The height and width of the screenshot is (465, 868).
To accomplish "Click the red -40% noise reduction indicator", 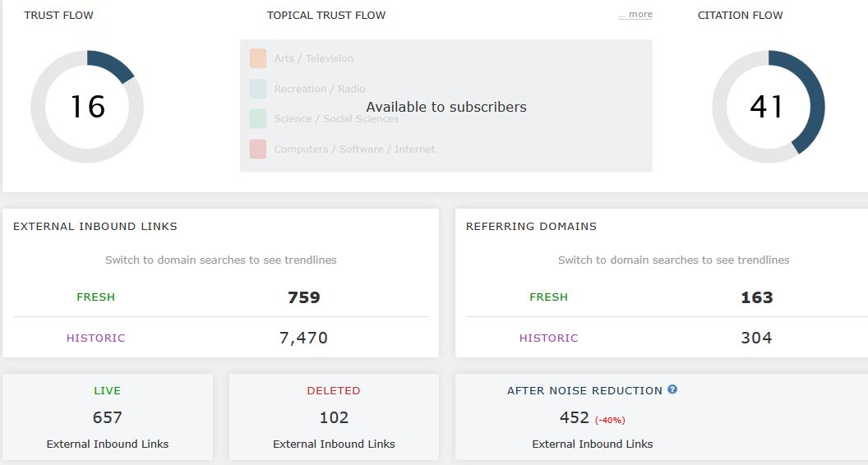I will [x=610, y=420].
